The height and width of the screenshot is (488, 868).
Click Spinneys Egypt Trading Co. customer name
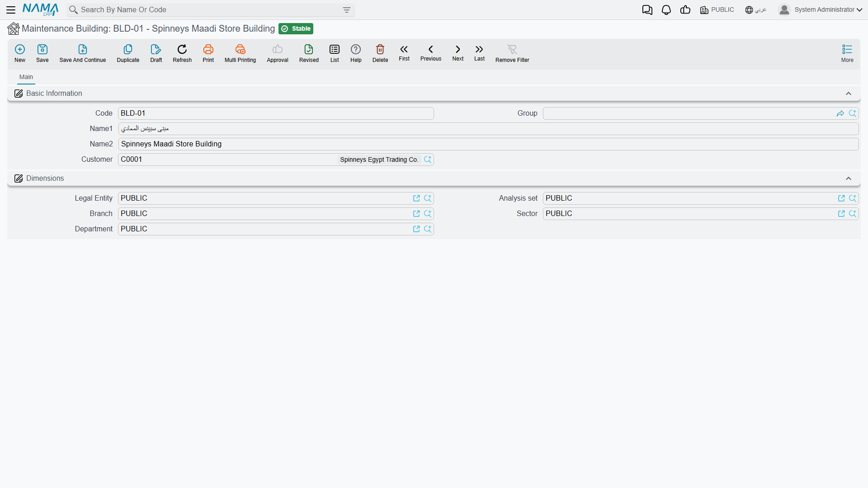(379, 160)
